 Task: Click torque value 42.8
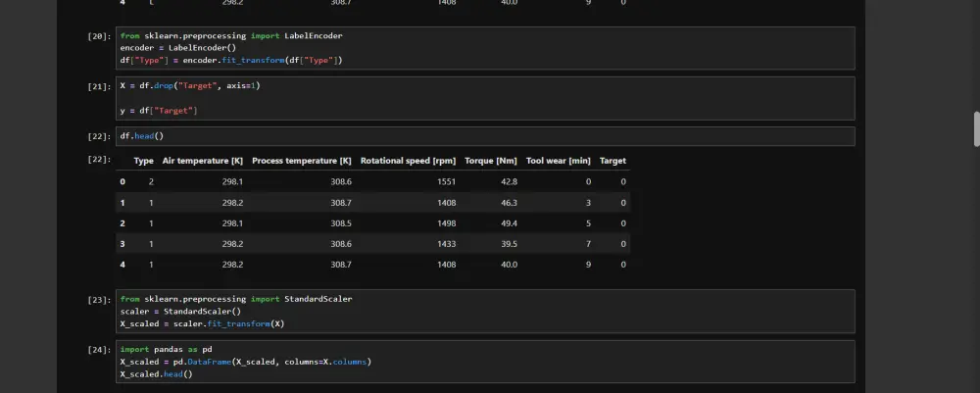point(509,182)
